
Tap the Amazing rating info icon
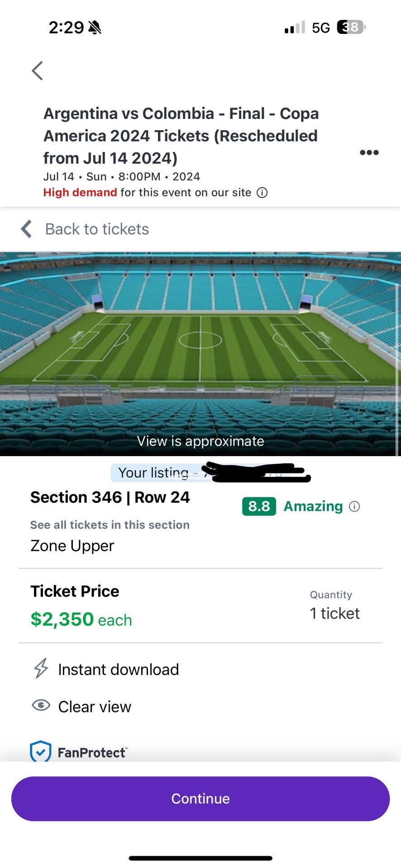click(355, 507)
